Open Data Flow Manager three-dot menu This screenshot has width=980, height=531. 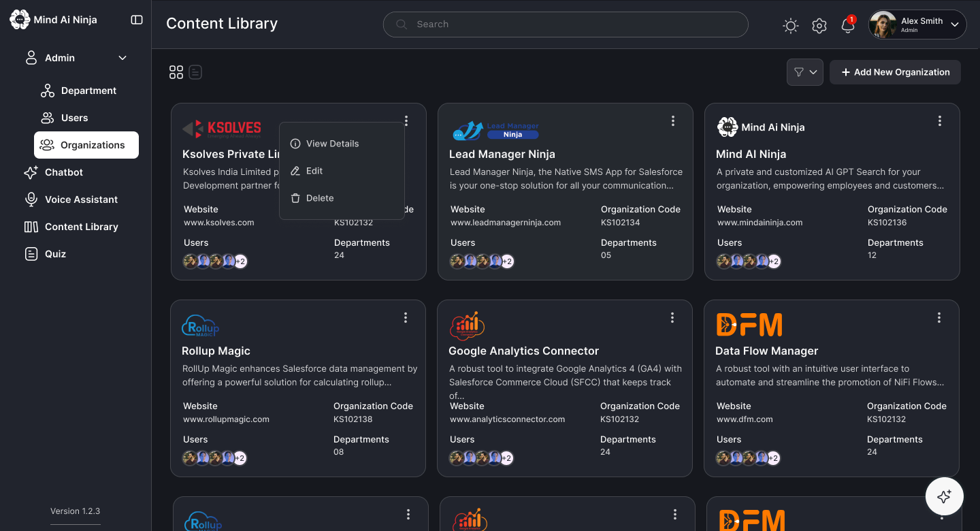pyautogui.click(x=939, y=318)
